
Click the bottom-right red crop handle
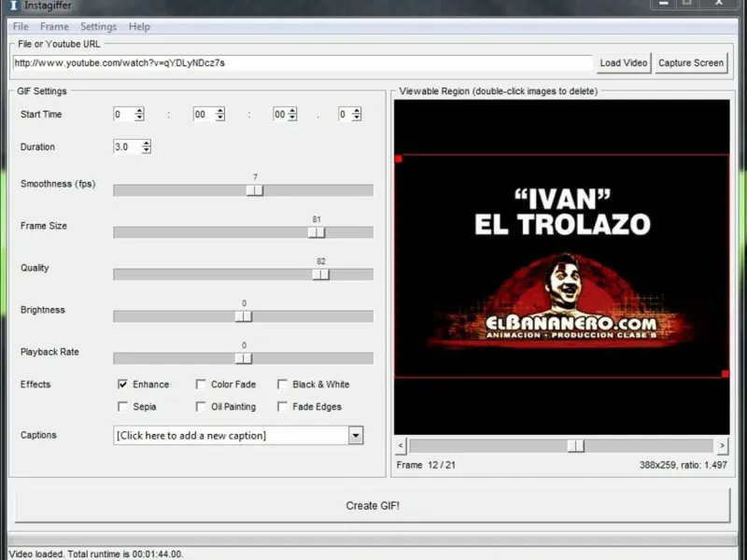[726, 374]
